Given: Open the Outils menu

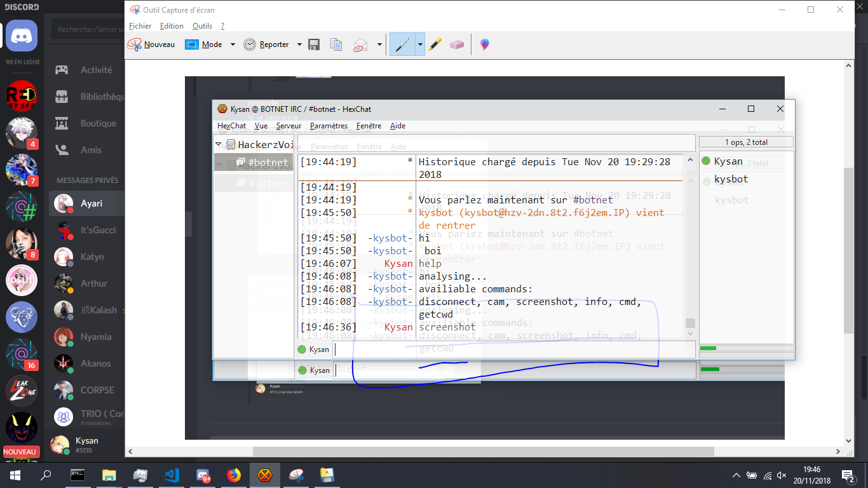Looking at the screenshot, I should tap(203, 26).
